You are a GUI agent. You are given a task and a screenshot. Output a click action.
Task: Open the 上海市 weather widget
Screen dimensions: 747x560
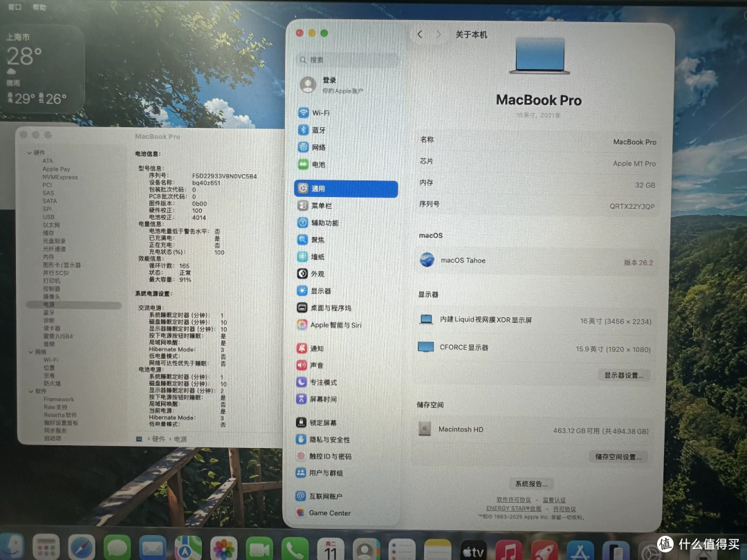pos(42,69)
